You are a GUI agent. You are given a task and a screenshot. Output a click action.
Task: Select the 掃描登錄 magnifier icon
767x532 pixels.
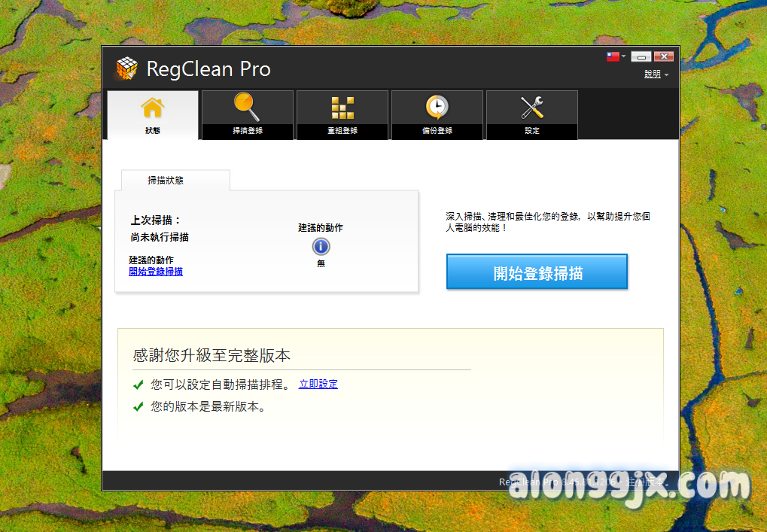[247, 107]
